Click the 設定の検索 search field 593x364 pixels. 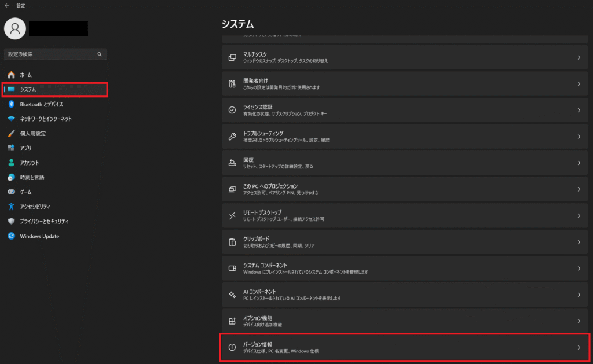(55, 54)
